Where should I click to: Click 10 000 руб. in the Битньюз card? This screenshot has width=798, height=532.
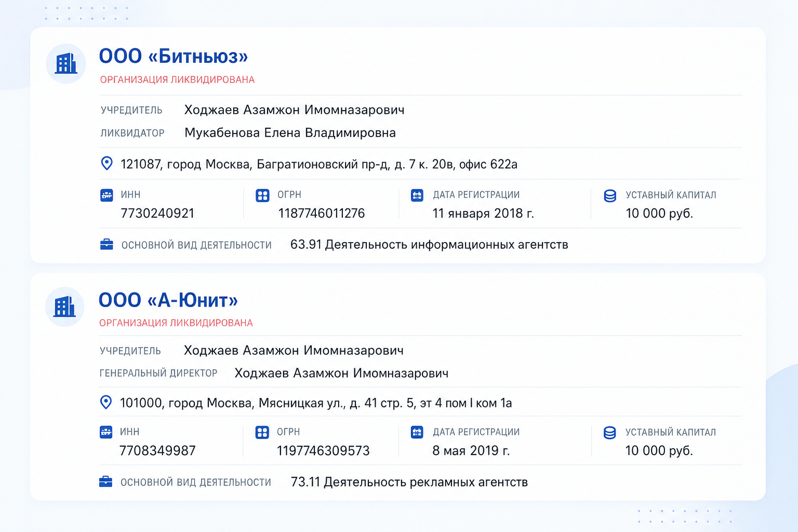659,214
